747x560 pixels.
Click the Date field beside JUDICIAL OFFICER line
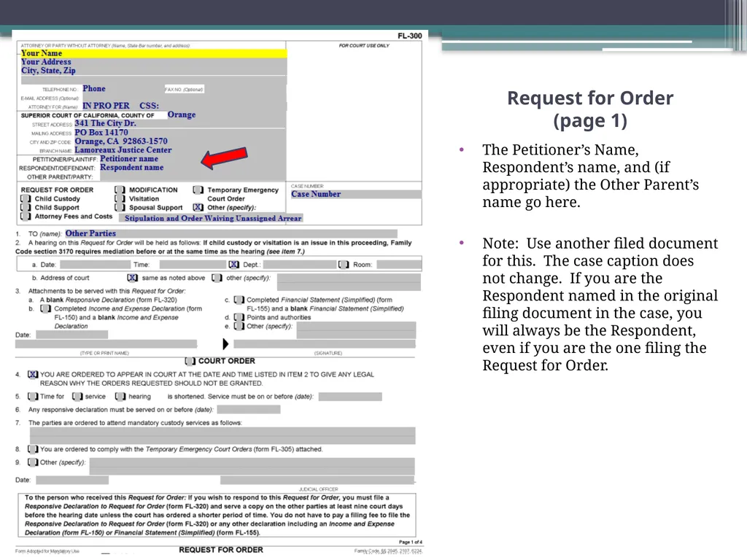pyautogui.click(x=72, y=480)
